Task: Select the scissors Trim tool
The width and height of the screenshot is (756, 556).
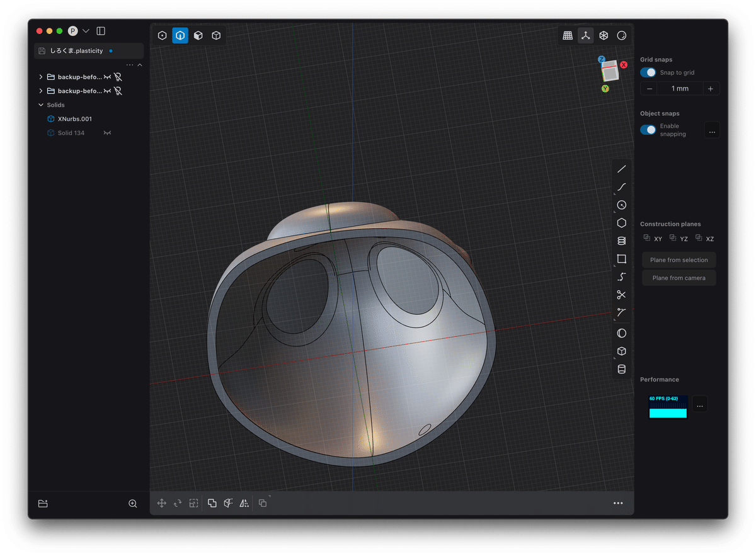Action: [622, 295]
